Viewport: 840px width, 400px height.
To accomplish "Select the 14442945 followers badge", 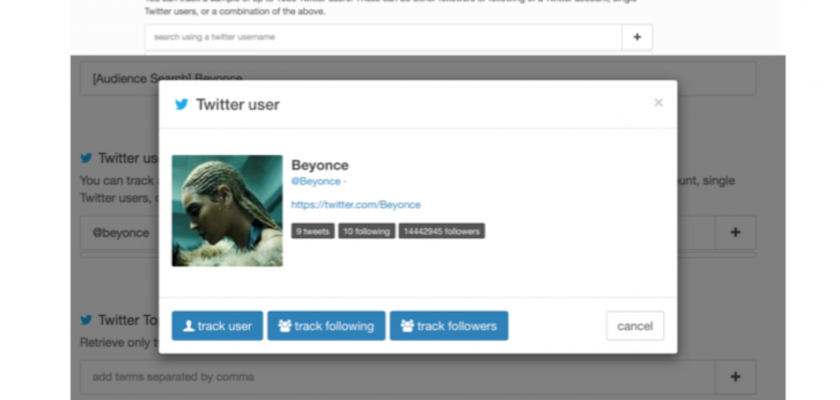I will click(441, 231).
